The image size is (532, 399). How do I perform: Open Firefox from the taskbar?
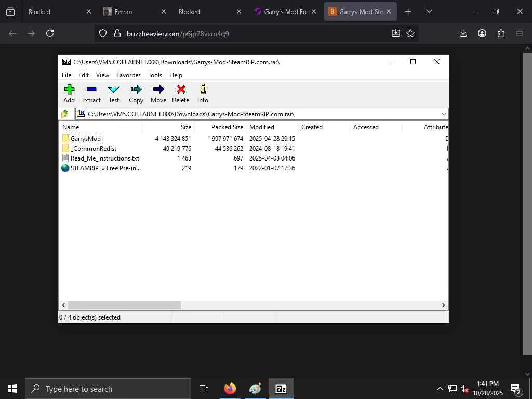pos(230,389)
